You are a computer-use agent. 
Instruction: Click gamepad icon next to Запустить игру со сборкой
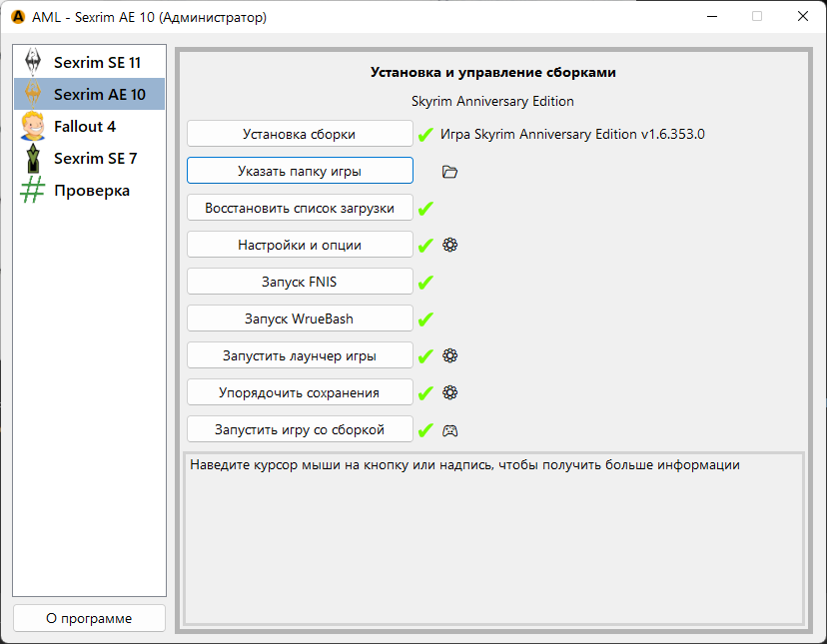[450, 430]
